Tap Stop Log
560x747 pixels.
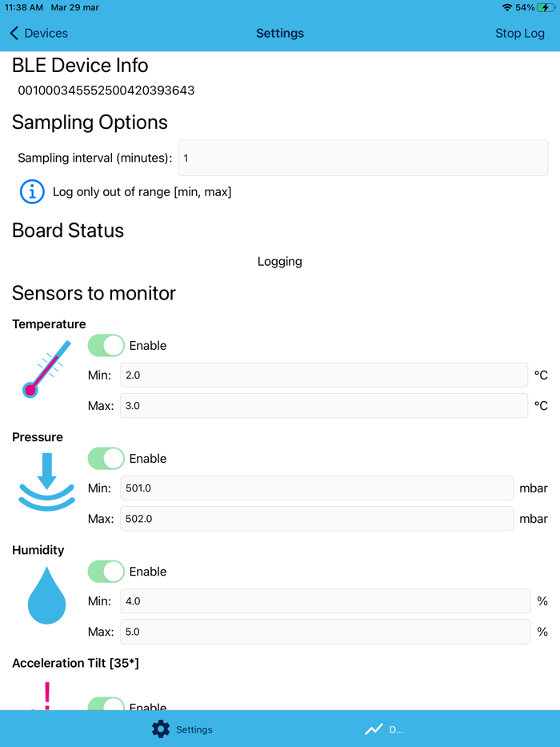pos(520,34)
